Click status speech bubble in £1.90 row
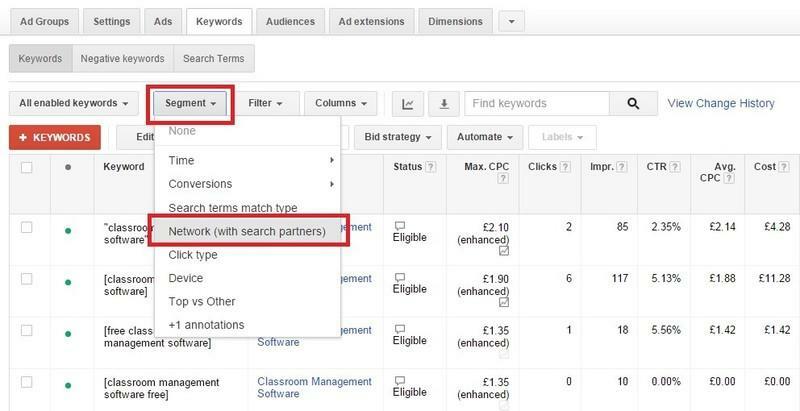800x411 pixels. [399, 277]
